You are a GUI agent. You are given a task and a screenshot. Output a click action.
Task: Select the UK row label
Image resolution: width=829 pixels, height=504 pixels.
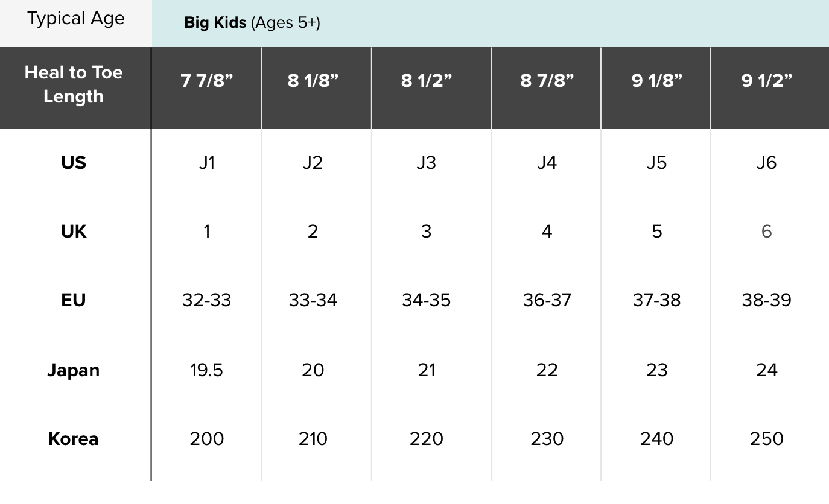click(74, 232)
